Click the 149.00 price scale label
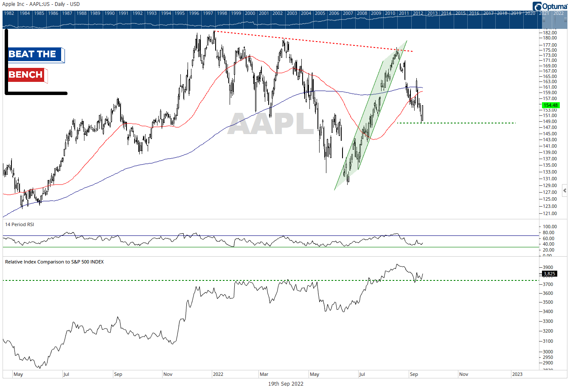The width and height of the screenshot is (570, 392). tap(550, 121)
